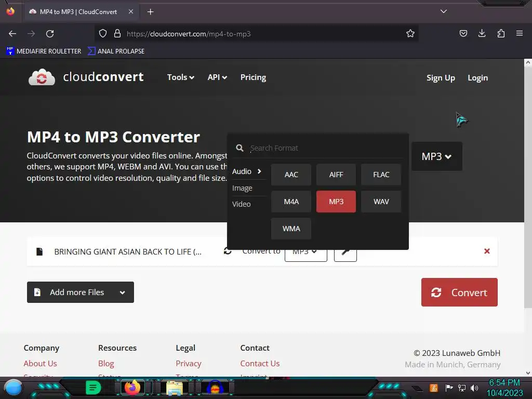Screen dimensions: 532x399
Task: Select the Video format category
Action: pos(242,204)
